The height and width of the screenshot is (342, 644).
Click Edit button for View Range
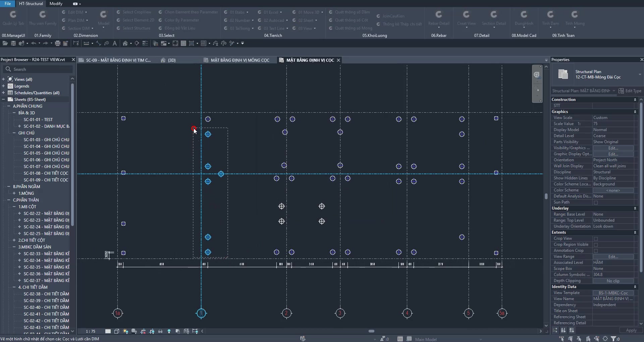point(613,257)
